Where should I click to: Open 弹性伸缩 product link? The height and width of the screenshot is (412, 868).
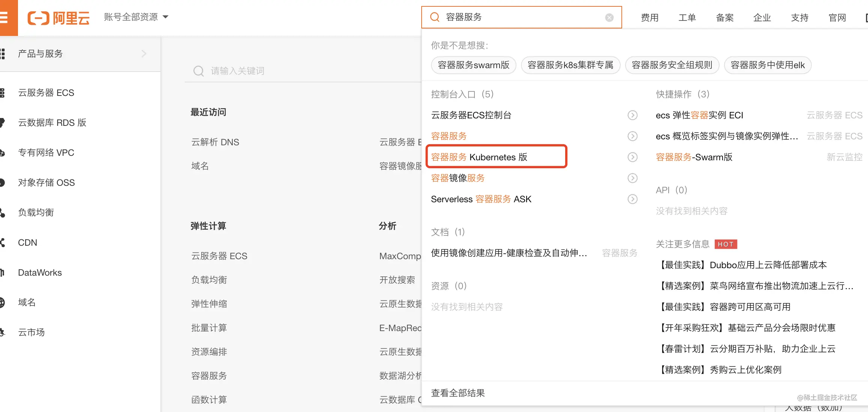pos(209,304)
